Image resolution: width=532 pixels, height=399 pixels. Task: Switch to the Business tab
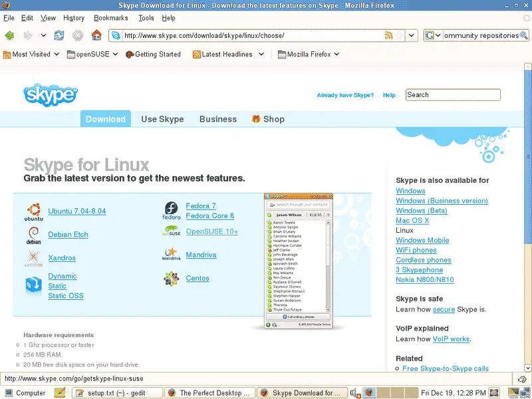pyautogui.click(x=218, y=119)
